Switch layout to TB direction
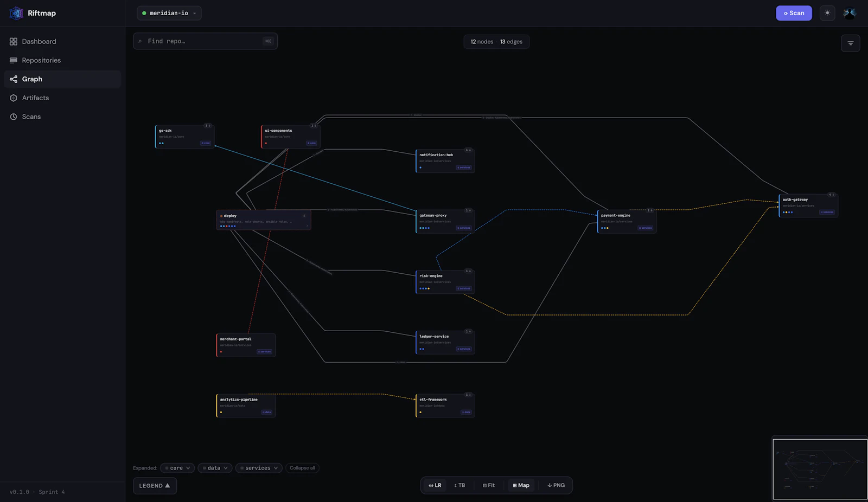Screen dimensions: 868x502 (459, 485)
